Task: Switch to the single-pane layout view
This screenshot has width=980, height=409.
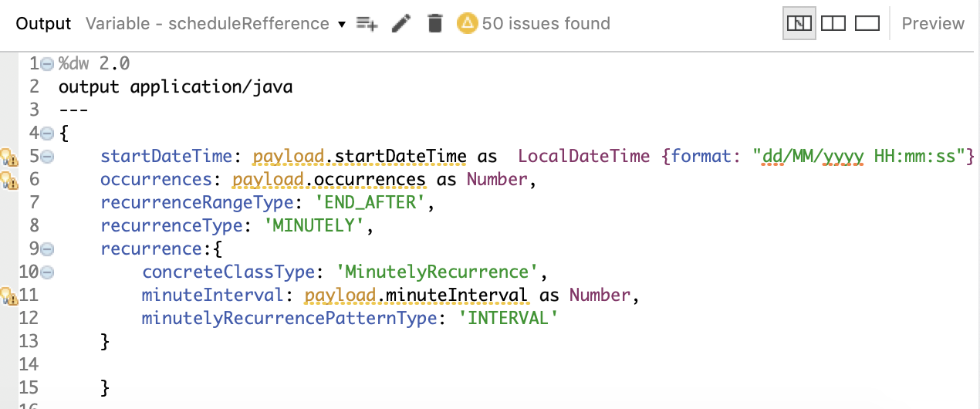Action: [x=868, y=24]
